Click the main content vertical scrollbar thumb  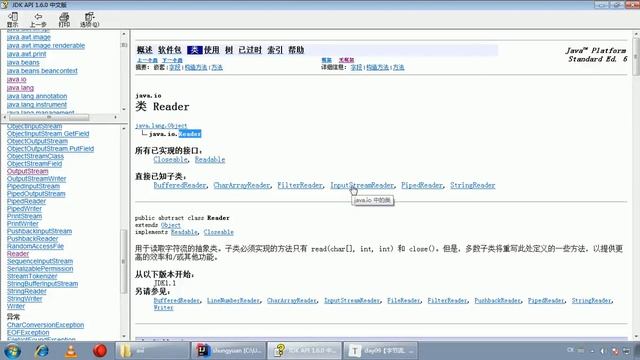tap(636, 56)
